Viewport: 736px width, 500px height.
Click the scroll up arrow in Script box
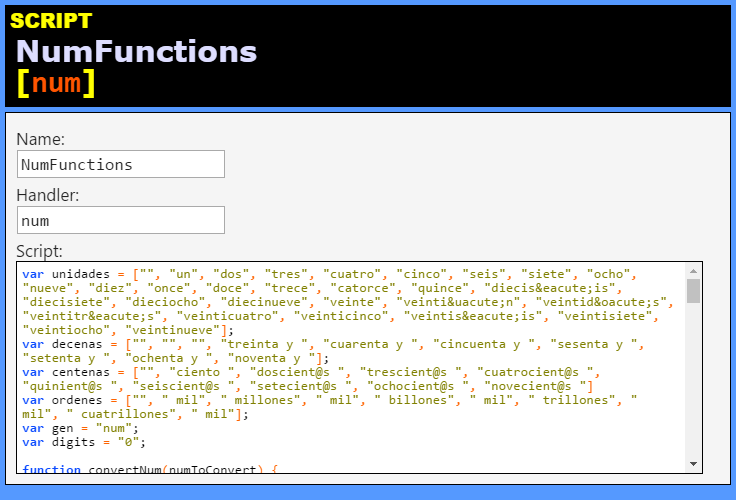(x=693, y=271)
